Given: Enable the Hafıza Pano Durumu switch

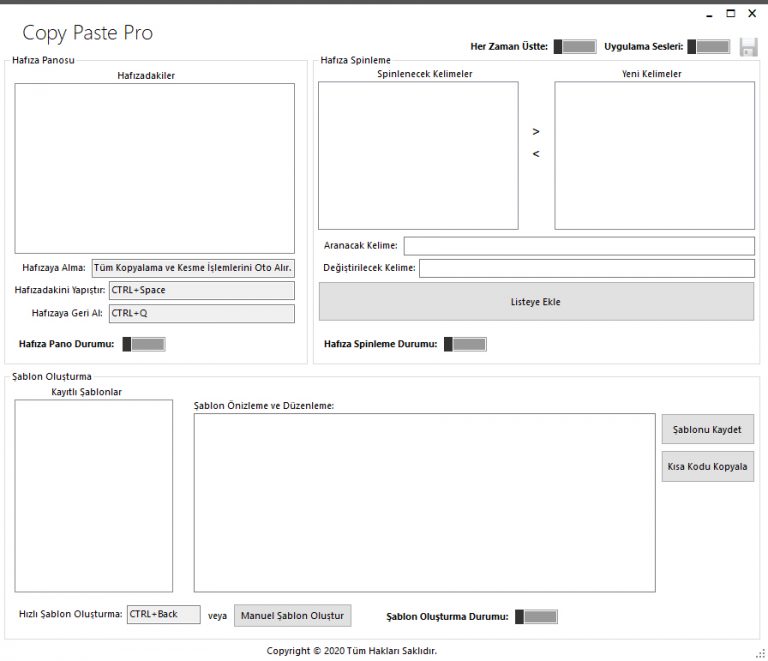Looking at the screenshot, I should click(144, 344).
